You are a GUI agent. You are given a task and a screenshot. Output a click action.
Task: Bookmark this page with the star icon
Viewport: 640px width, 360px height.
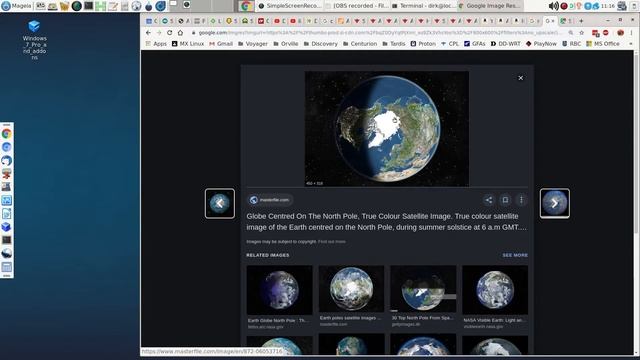pos(582,33)
